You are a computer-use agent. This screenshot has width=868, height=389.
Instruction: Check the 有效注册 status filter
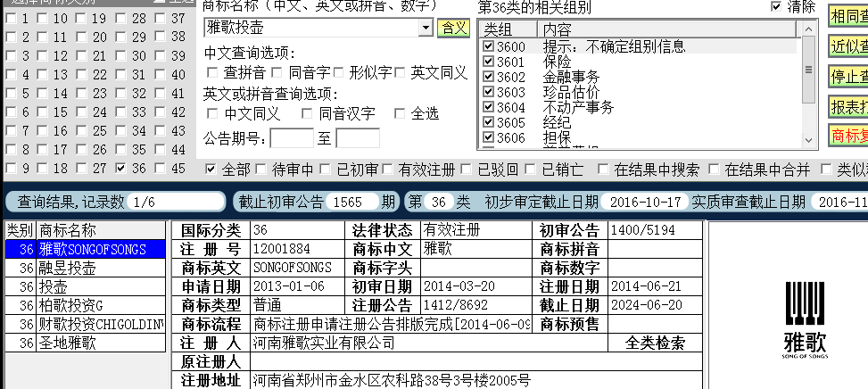[387, 170]
